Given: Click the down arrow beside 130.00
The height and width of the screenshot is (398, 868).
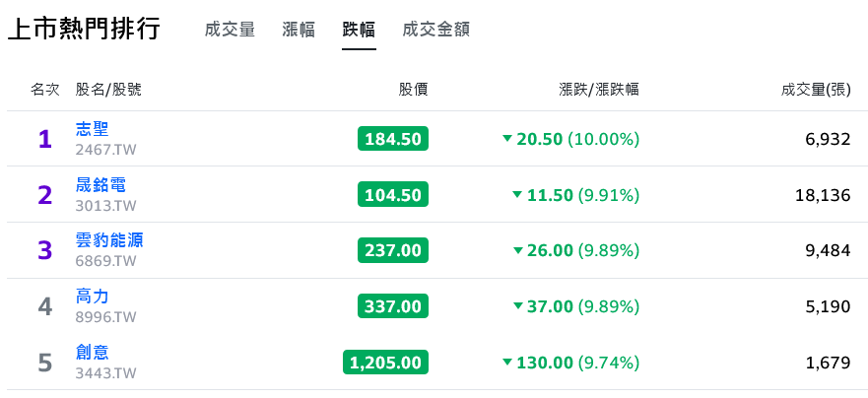Looking at the screenshot, I should tap(507, 362).
